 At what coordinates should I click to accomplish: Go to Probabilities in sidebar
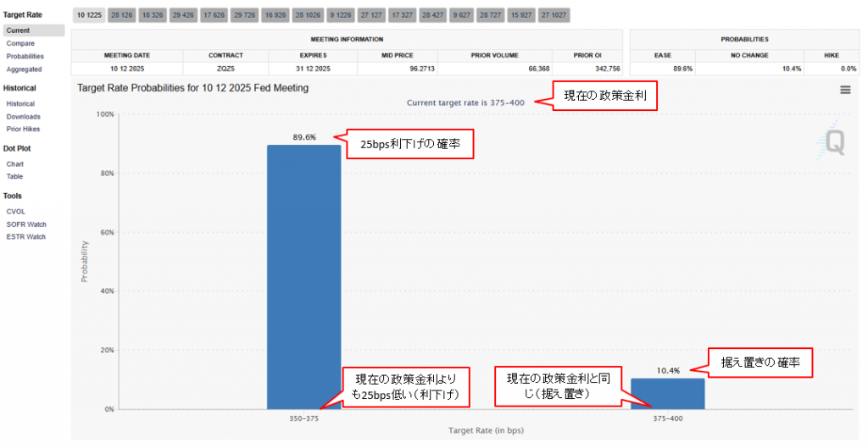click(25, 56)
